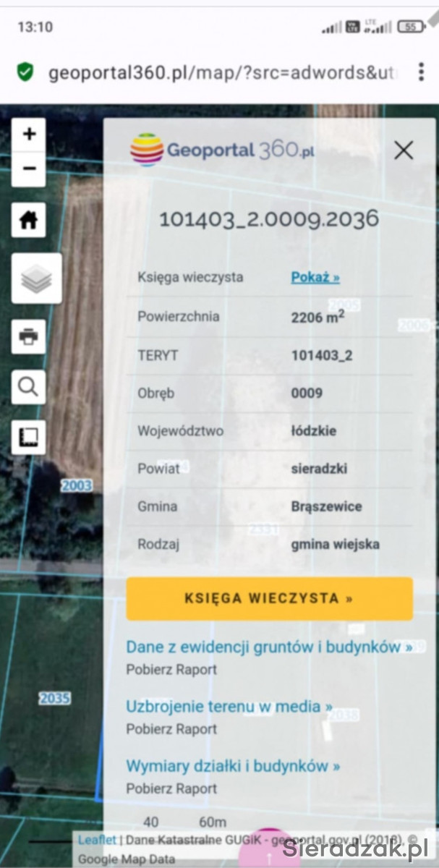Open the map layers selector
The image size is (439, 868).
pyautogui.click(x=36, y=278)
